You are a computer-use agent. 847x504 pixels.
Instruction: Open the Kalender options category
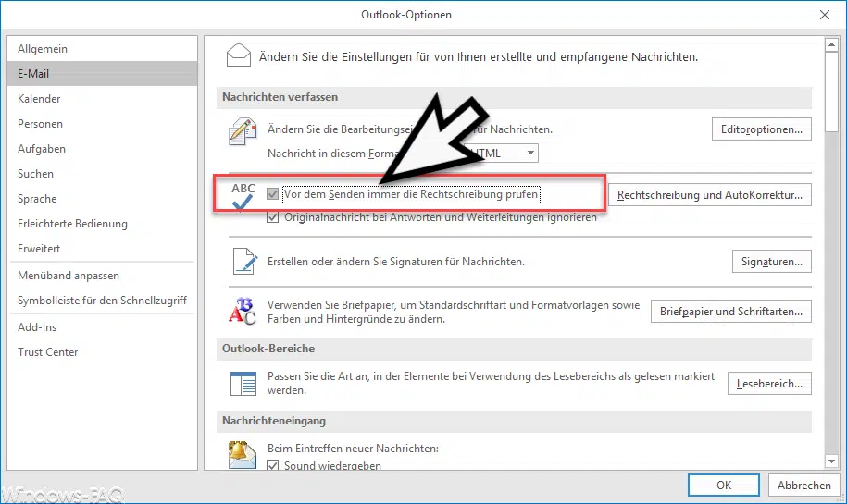[x=103, y=99]
